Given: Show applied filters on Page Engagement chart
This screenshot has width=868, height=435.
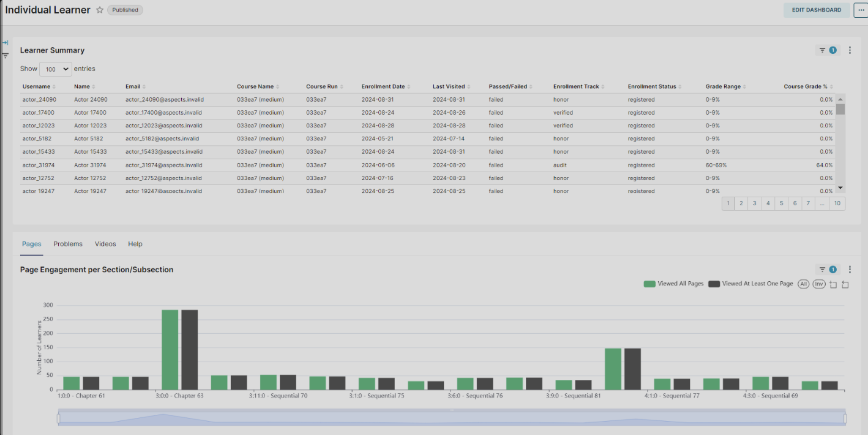Looking at the screenshot, I should click(x=828, y=270).
